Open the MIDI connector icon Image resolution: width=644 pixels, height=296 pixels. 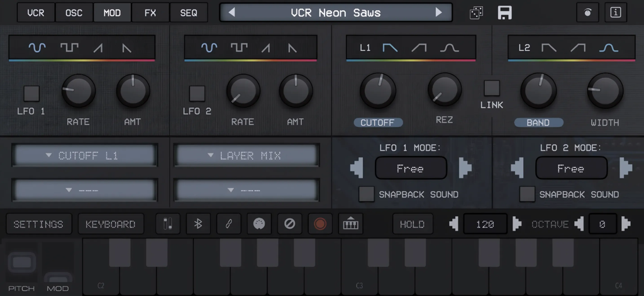258,224
